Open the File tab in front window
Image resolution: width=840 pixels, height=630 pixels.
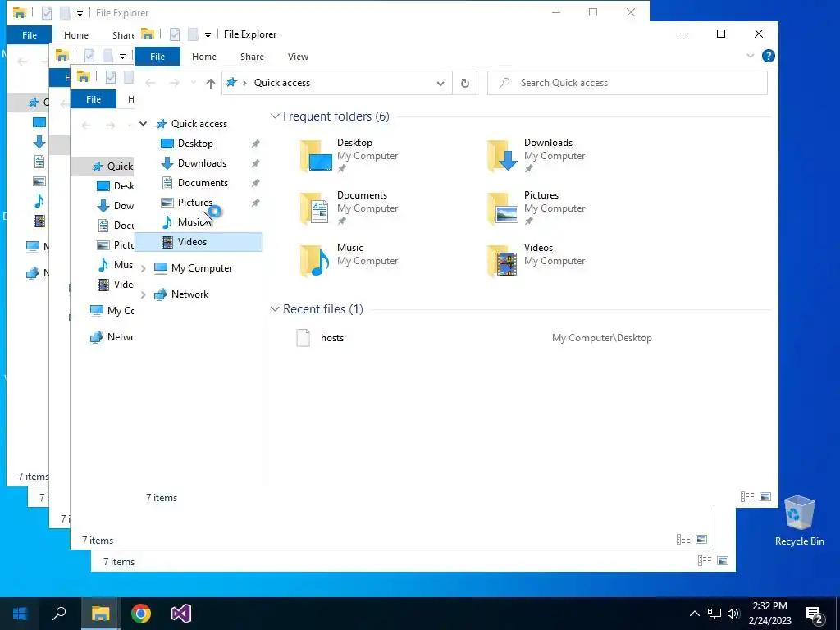[x=157, y=57]
